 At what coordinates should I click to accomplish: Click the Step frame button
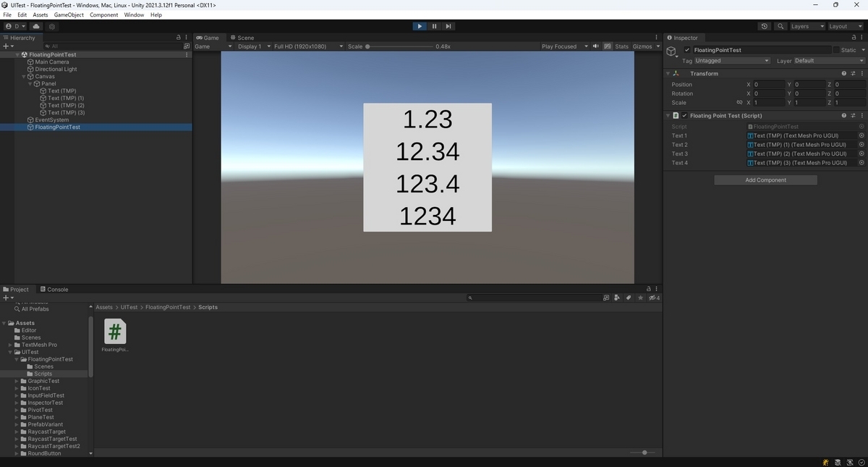[448, 26]
